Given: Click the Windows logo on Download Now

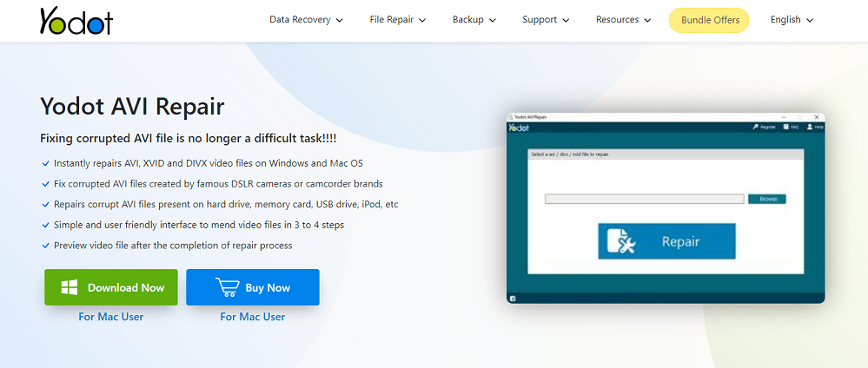Looking at the screenshot, I should tap(69, 287).
